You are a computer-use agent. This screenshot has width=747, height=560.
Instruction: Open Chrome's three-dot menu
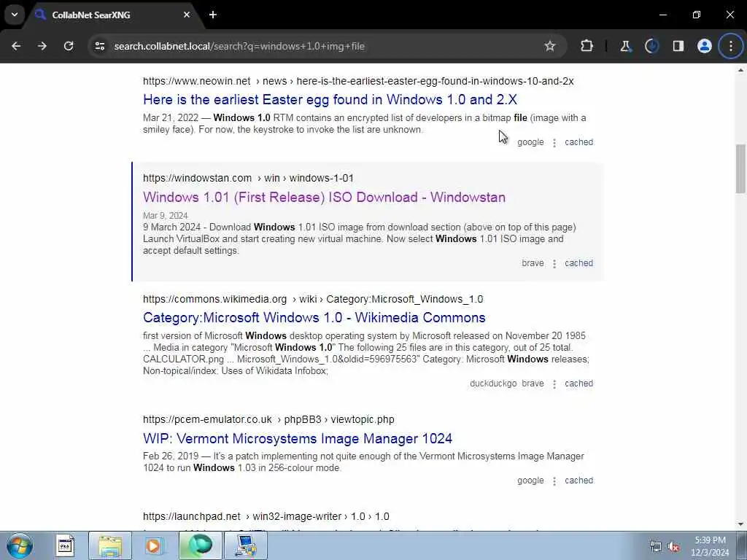[x=731, y=46]
